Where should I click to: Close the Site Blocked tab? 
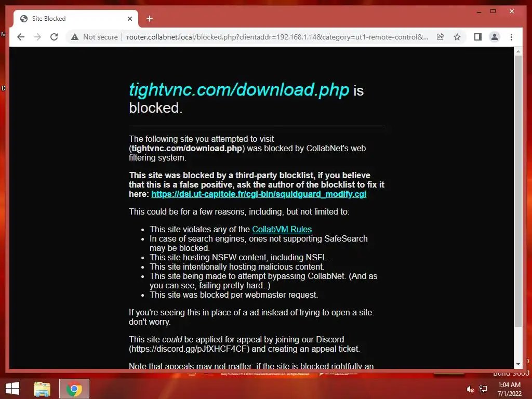coord(129,19)
